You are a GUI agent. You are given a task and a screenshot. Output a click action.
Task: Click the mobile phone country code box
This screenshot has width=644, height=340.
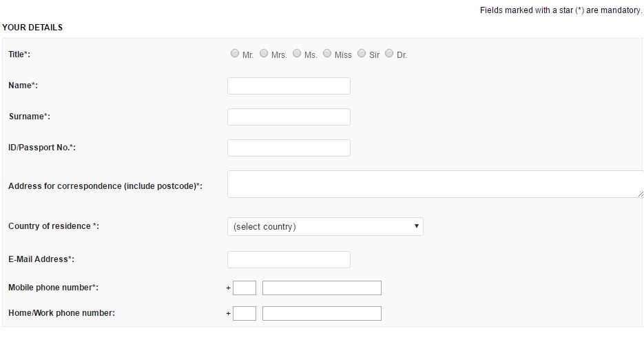245,288
